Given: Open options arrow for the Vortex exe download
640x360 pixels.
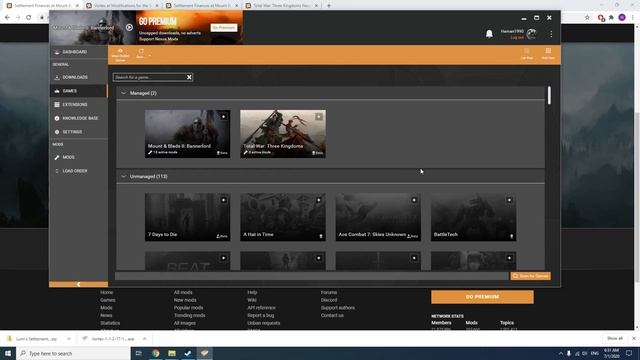Looking at the screenshot, I should pyautogui.click(x=144, y=339).
